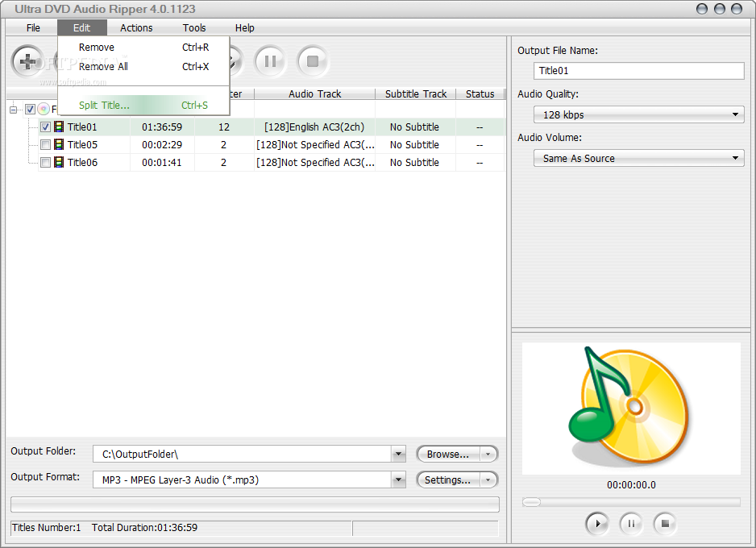
Task: Click Title05's Not Specified AC3 audio cell
Action: point(315,144)
